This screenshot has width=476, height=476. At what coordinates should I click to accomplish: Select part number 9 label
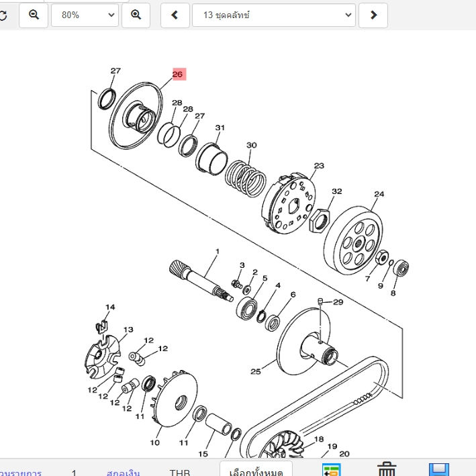(381, 285)
